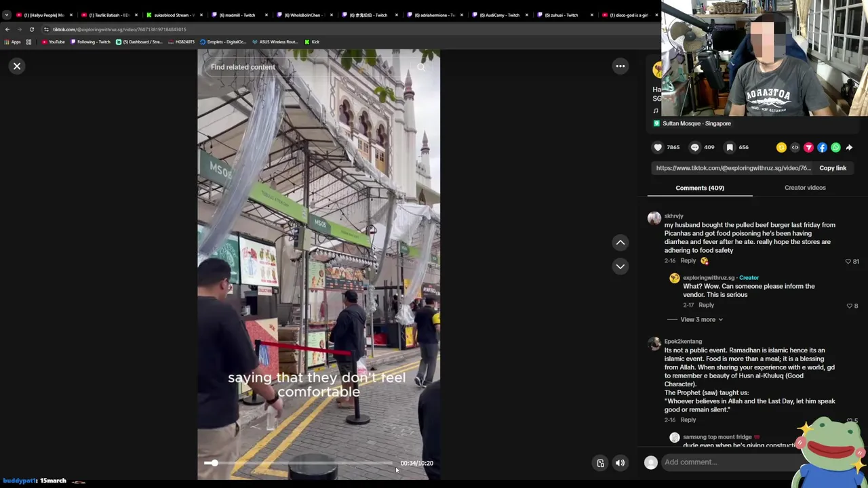Switch to the Taufik Batisah YouTube tab
Screen dimensions: 868x488
click(x=108, y=15)
